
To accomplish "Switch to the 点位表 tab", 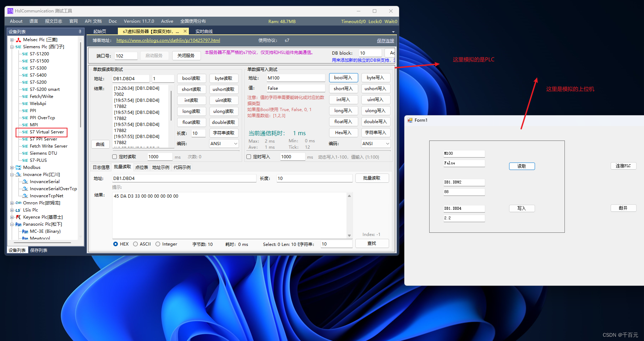I will (x=142, y=167).
